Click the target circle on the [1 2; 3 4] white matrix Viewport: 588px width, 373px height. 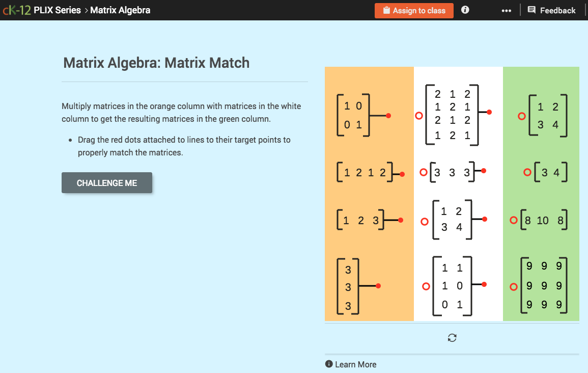click(x=425, y=221)
